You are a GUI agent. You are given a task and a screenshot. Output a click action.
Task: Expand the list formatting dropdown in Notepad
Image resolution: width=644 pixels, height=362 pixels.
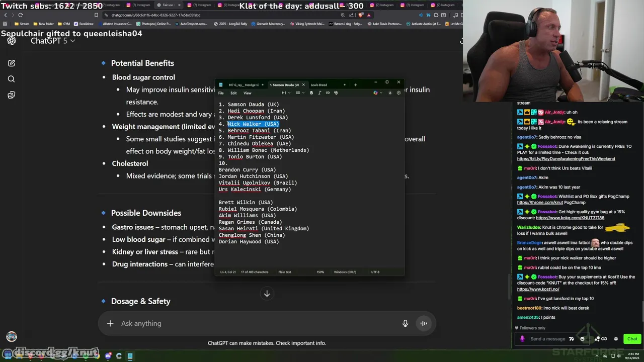coord(299,93)
